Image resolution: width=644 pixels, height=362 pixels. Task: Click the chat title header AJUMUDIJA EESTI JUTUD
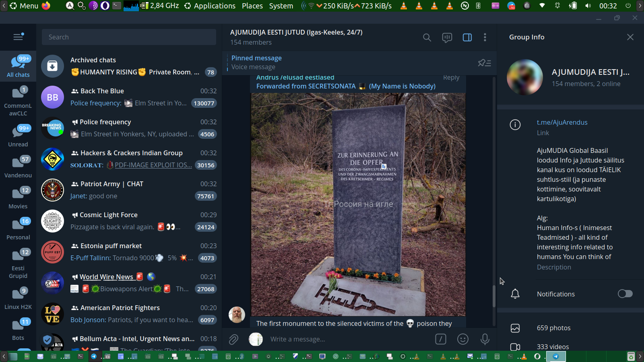[296, 32]
